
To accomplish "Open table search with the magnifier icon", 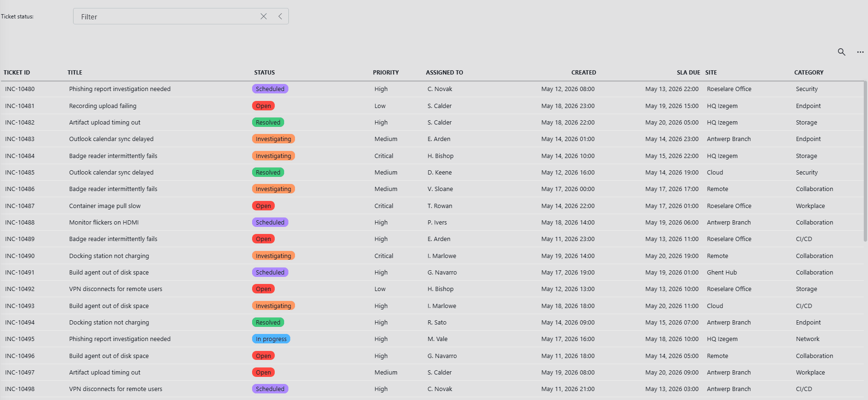I will 842,52.
